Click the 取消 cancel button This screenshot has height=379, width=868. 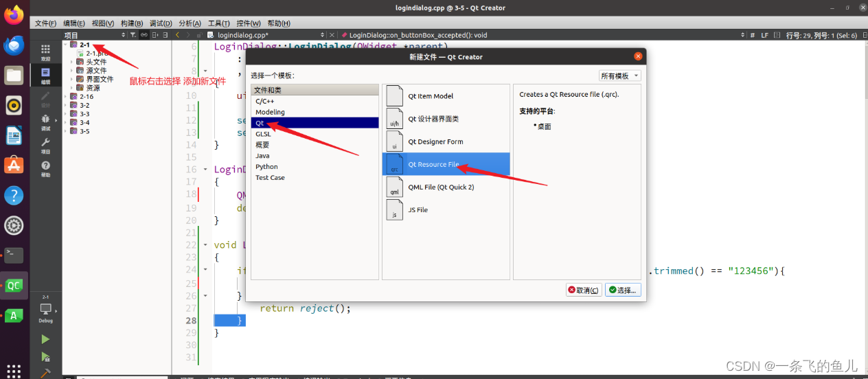click(584, 290)
